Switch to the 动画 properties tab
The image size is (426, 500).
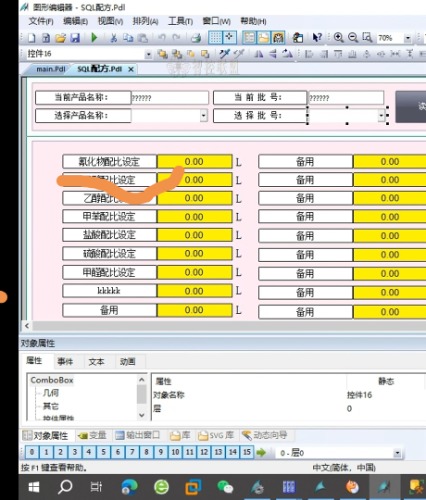click(x=128, y=361)
